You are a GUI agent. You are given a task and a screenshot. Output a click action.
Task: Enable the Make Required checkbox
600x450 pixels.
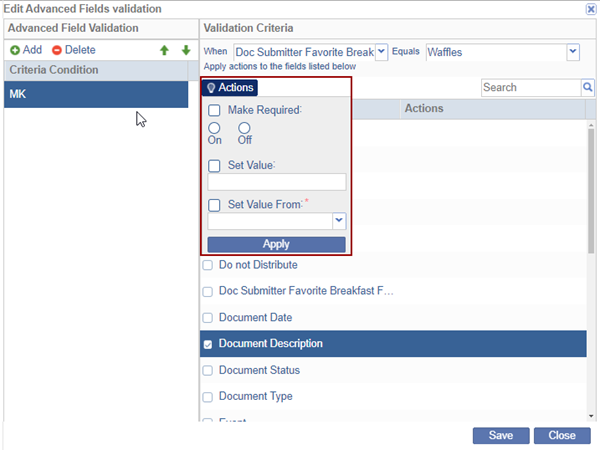click(214, 110)
